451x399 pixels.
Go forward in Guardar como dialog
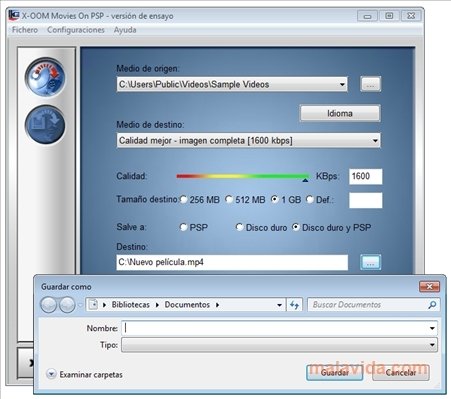point(67,305)
